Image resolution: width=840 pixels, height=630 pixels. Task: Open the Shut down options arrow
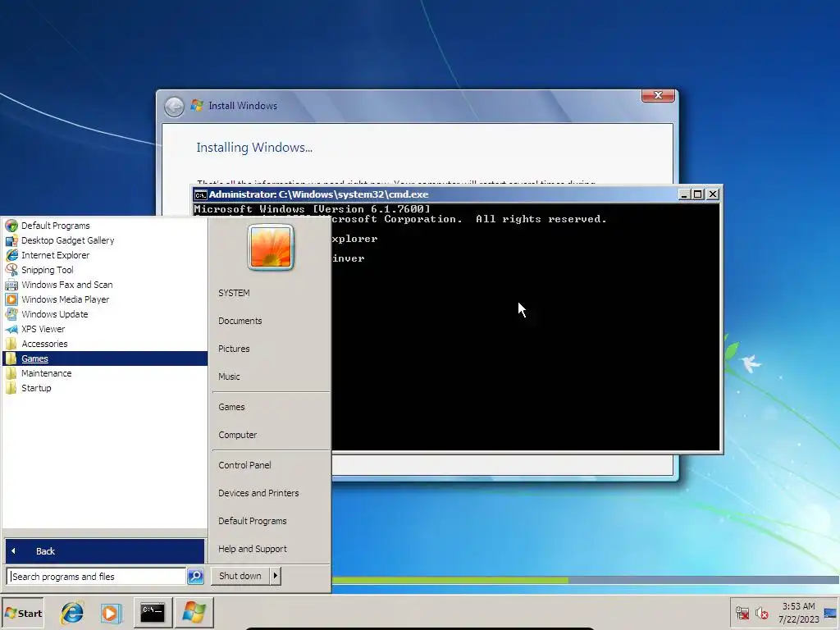click(276, 576)
